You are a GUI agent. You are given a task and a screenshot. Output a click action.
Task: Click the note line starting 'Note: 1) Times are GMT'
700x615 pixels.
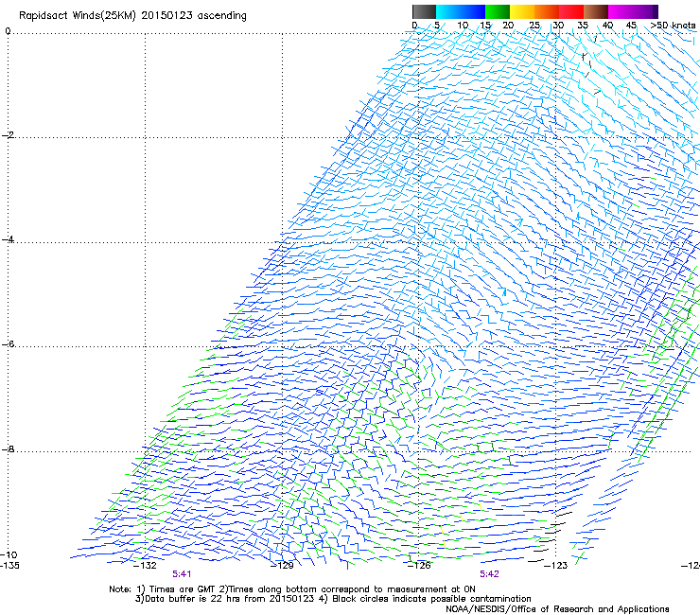[292, 589]
